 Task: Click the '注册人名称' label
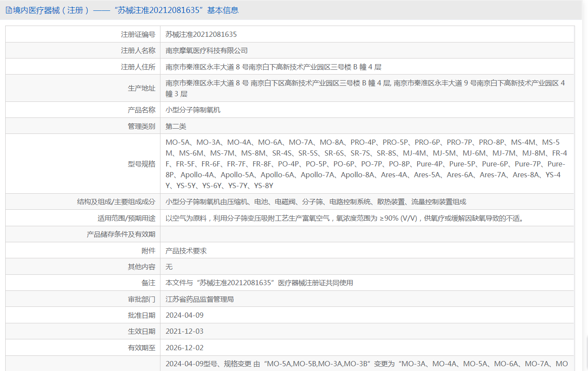138,51
